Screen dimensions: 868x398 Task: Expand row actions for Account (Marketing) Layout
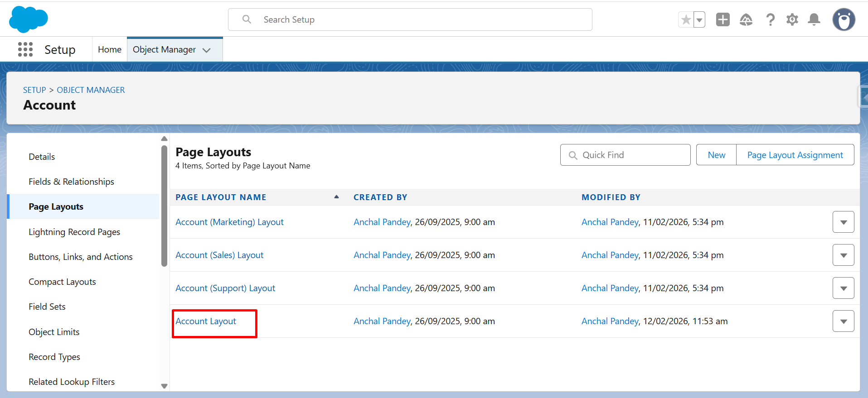[843, 222]
